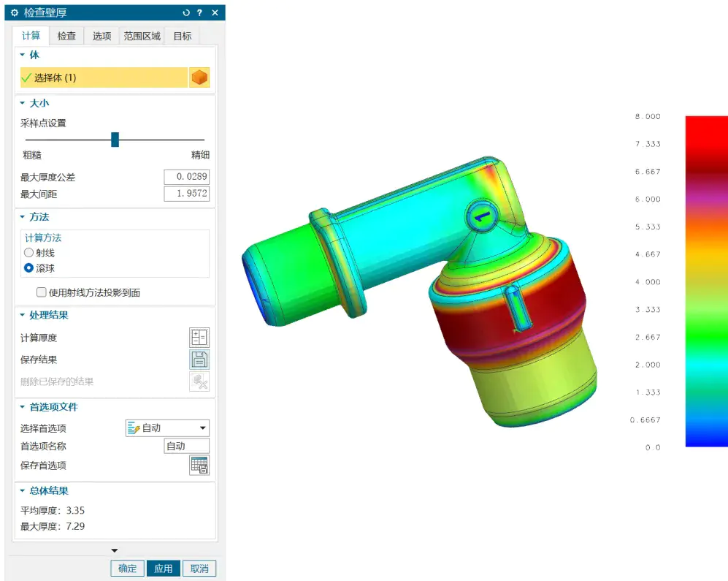Click the 最大厚度公差 input field
The height and width of the screenshot is (581, 728).
pyautogui.click(x=187, y=177)
